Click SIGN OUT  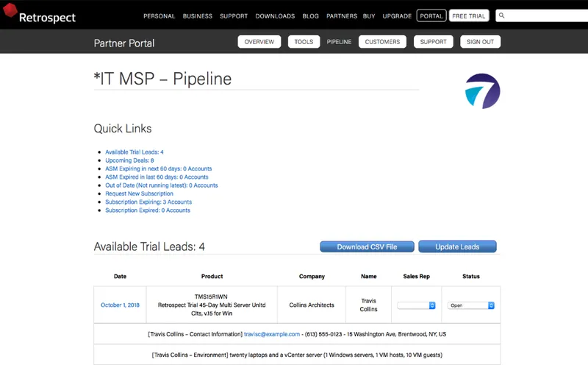(x=480, y=42)
